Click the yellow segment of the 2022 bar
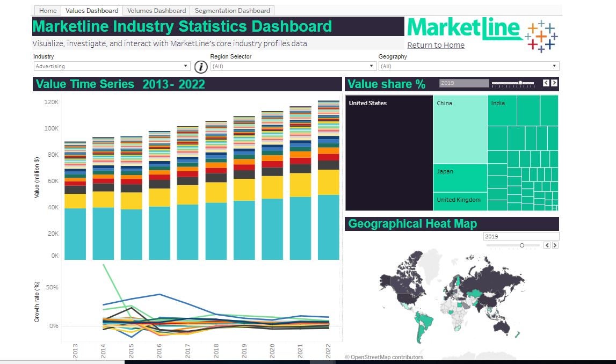Viewport: 616px width, 364px height. 329,182
